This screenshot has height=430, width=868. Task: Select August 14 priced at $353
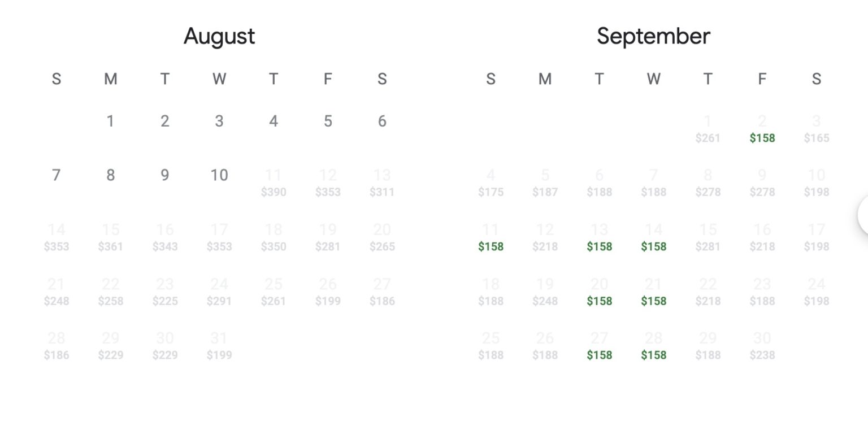click(57, 237)
